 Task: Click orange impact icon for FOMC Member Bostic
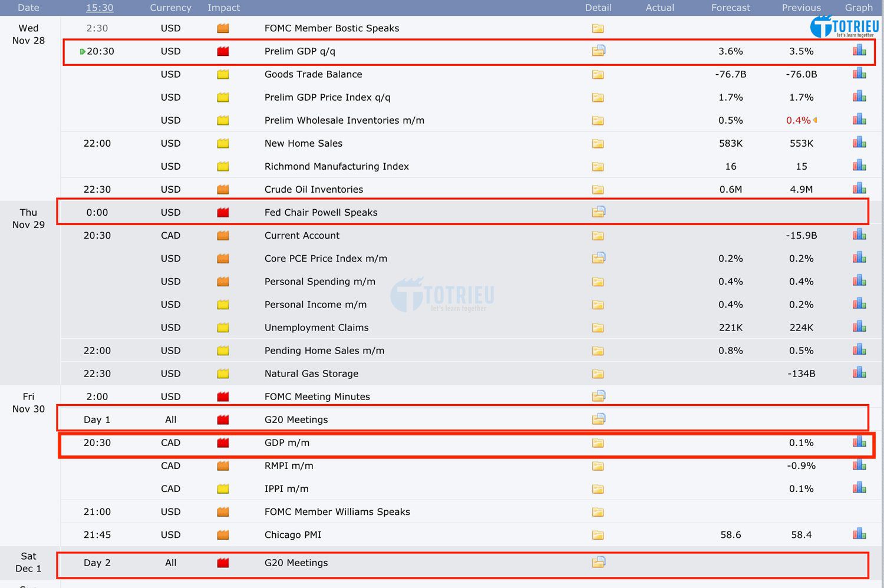223,28
